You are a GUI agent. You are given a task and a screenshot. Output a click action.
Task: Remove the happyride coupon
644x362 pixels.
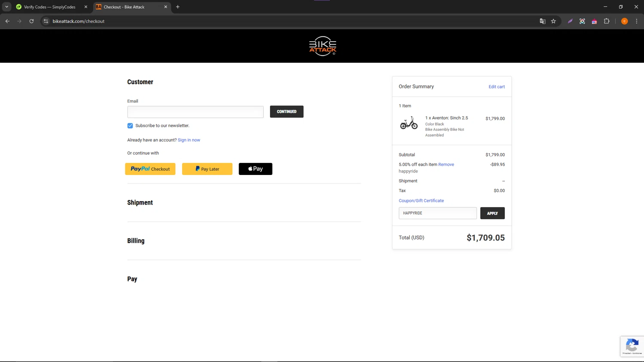pyautogui.click(x=446, y=164)
